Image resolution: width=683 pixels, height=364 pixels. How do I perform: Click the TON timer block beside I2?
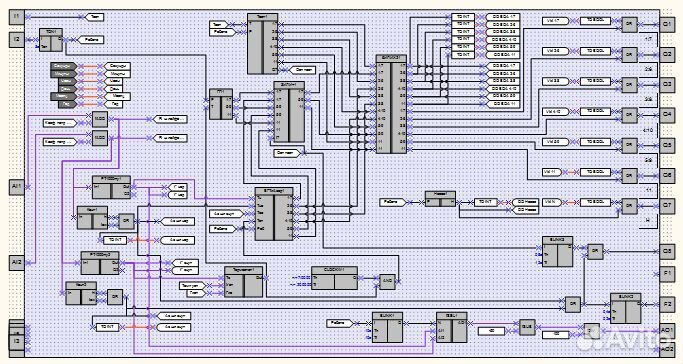click(51, 40)
